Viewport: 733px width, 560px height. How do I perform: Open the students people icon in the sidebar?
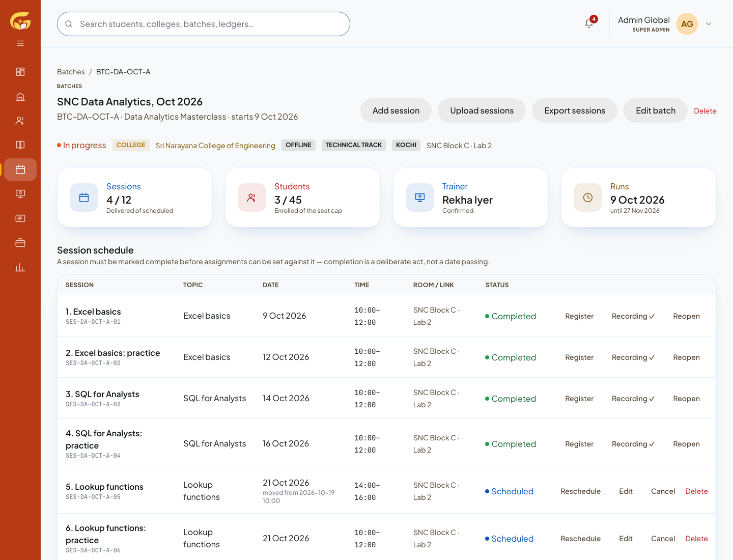click(20, 121)
